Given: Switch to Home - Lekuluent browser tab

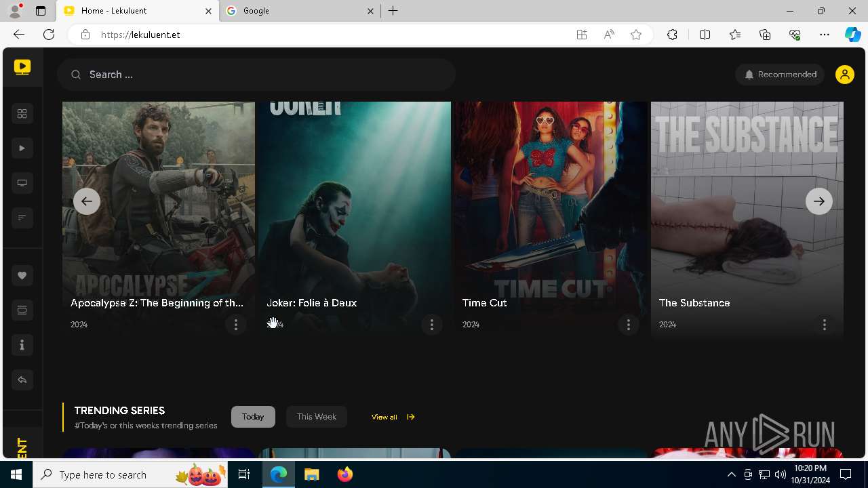Looking at the screenshot, I should (138, 11).
